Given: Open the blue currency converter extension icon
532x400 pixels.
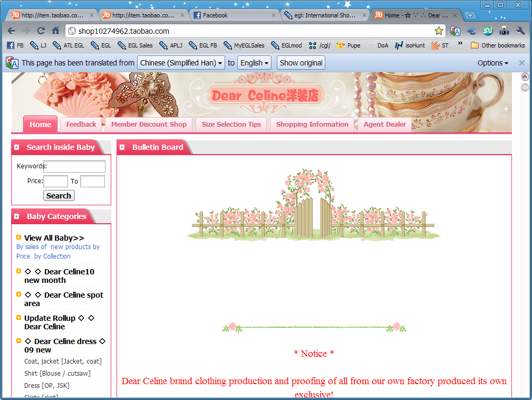Looking at the screenshot, I should click(x=471, y=31).
